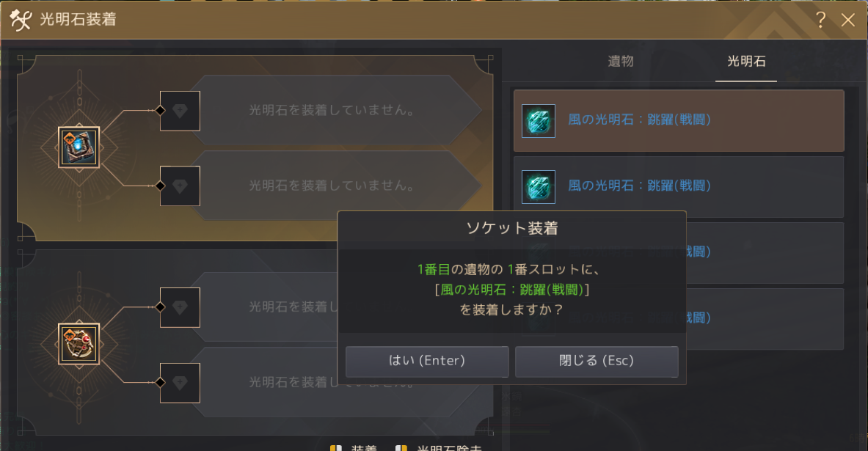
Task: Select the highlighted 風の光明石：跳躍(戦闘) list entry
Action: click(x=679, y=121)
